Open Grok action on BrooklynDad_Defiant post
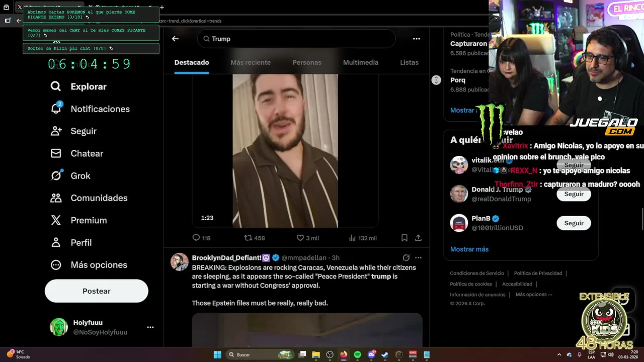Image resolution: width=644 pixels, height=362 pixels. pyautogui.click(x=406, y=257)
